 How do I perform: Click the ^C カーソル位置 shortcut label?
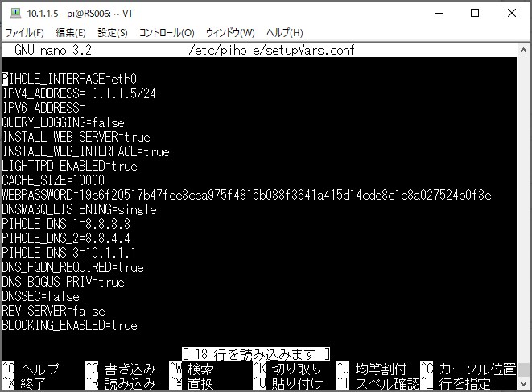pyautogui.click(x=468, y=369)
